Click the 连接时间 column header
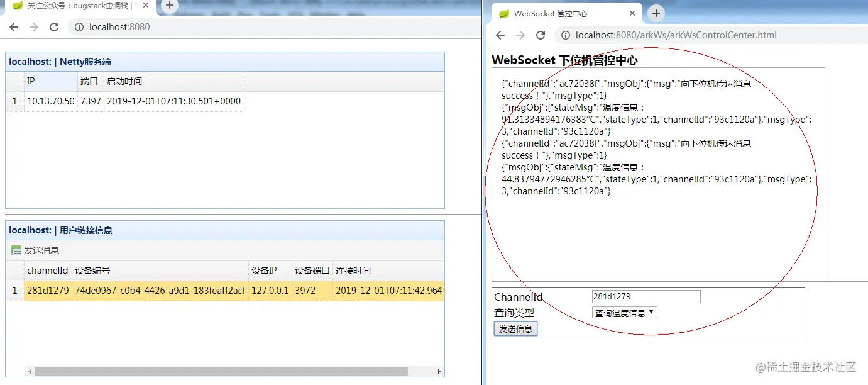868x385 pixels. click(388, 271)
